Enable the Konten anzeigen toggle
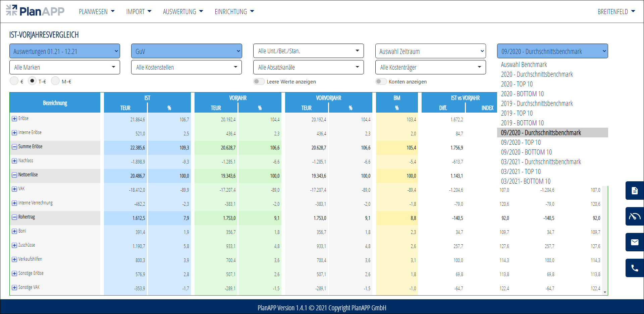 pos(381,81)
